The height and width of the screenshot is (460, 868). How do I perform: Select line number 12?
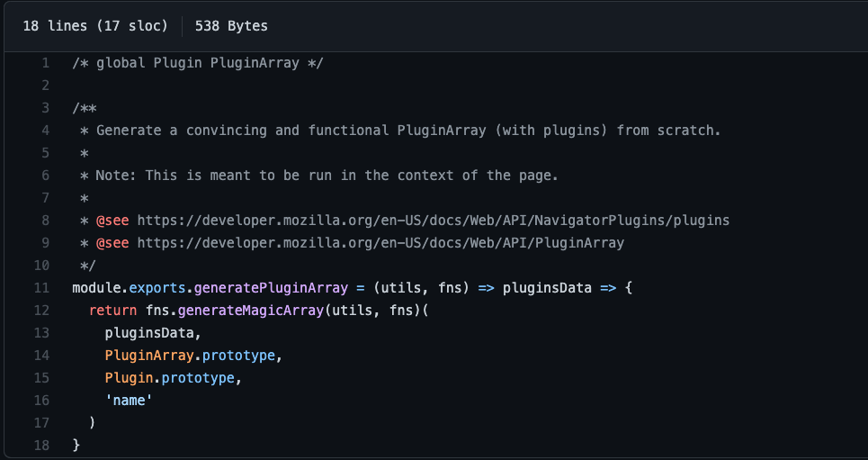[41, 311]
